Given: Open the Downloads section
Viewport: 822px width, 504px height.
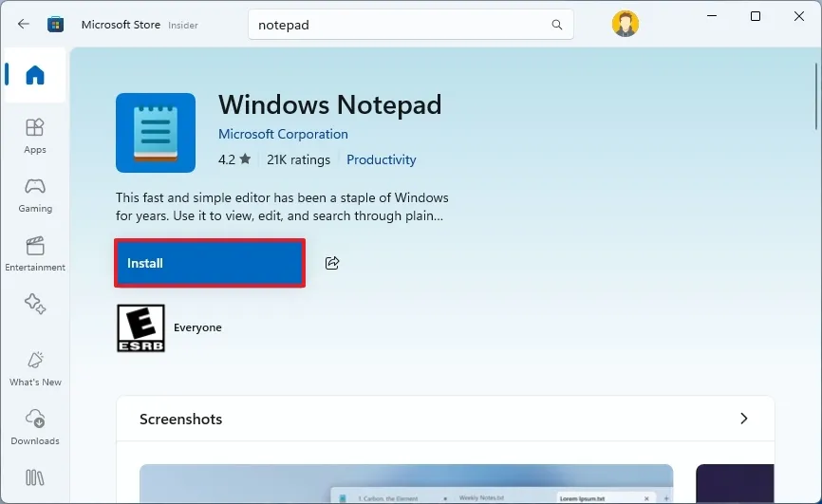Looking at the screenshot, I should [35, 427].
